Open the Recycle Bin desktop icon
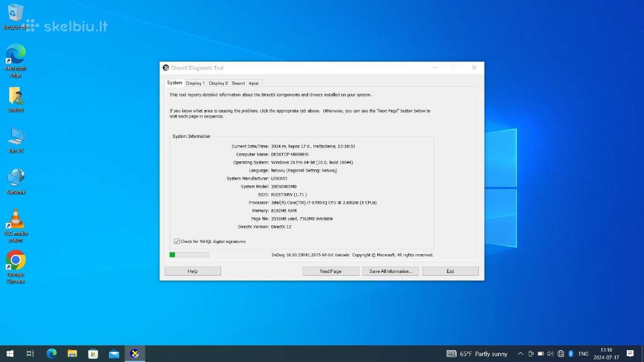Viewport: 644px width, 362px height. (16, 17)
